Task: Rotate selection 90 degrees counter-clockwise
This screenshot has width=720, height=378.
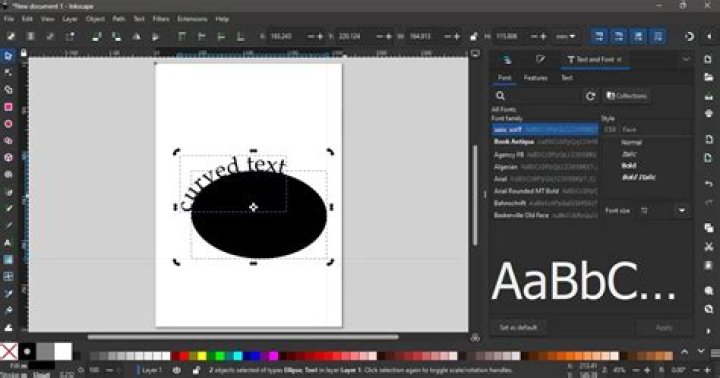Action: pyautogui.click(x=97, y=36)
